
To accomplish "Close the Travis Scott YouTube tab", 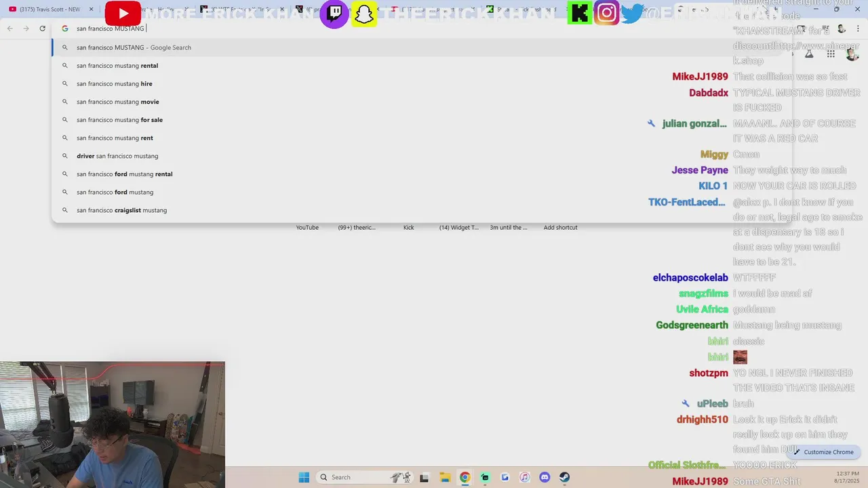I will coord(91,9).
